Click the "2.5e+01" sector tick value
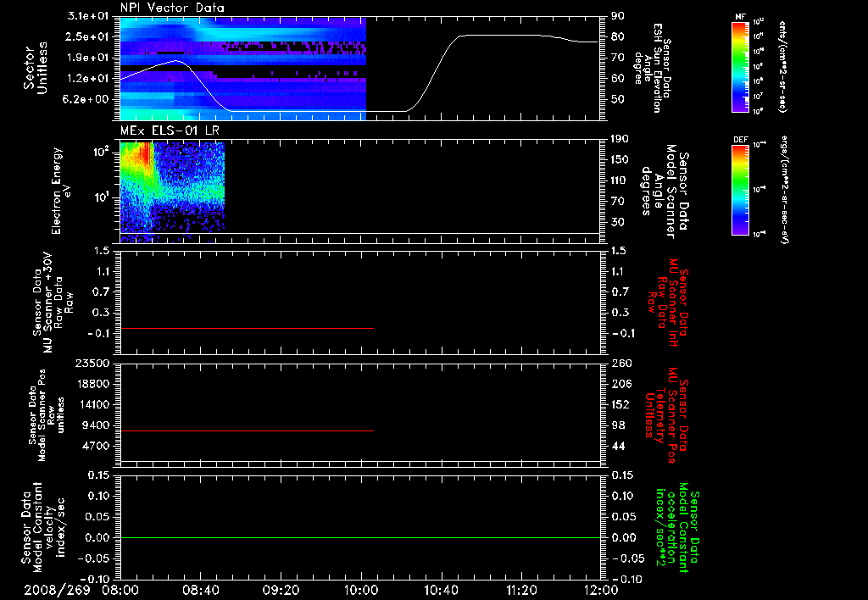The height and width of the screenshot is (600, 868). click(x=88, y=36)
